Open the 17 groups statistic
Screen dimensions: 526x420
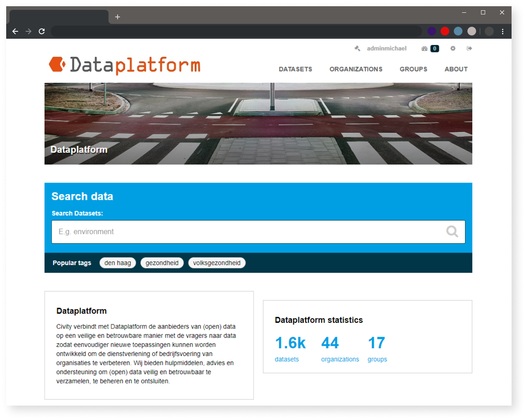377,349
